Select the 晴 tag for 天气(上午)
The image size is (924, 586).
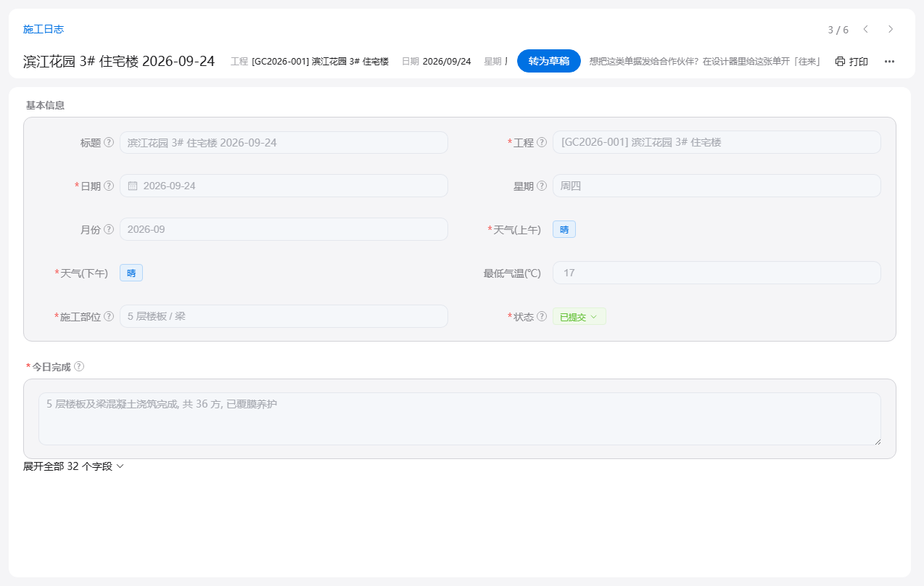pyautogui.click(x=564, y=230)
